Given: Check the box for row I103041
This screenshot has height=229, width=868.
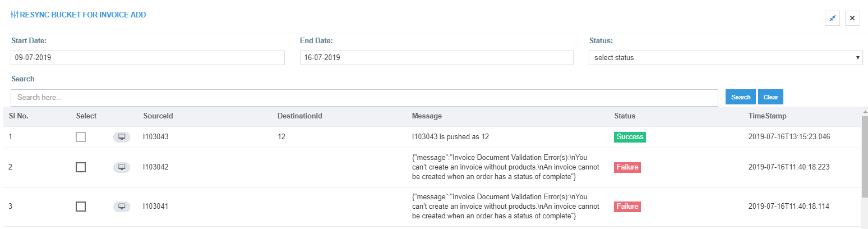Looking at the screenshot, I should pos(81,207).
